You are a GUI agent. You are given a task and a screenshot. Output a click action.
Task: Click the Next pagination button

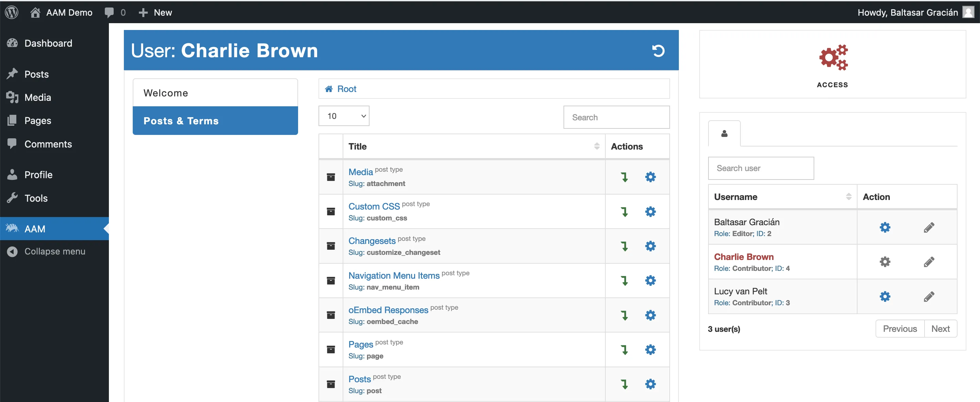click(941, 328)
